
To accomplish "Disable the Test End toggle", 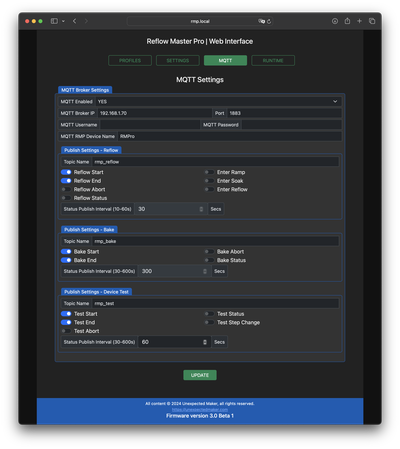I will click(66, 322).
